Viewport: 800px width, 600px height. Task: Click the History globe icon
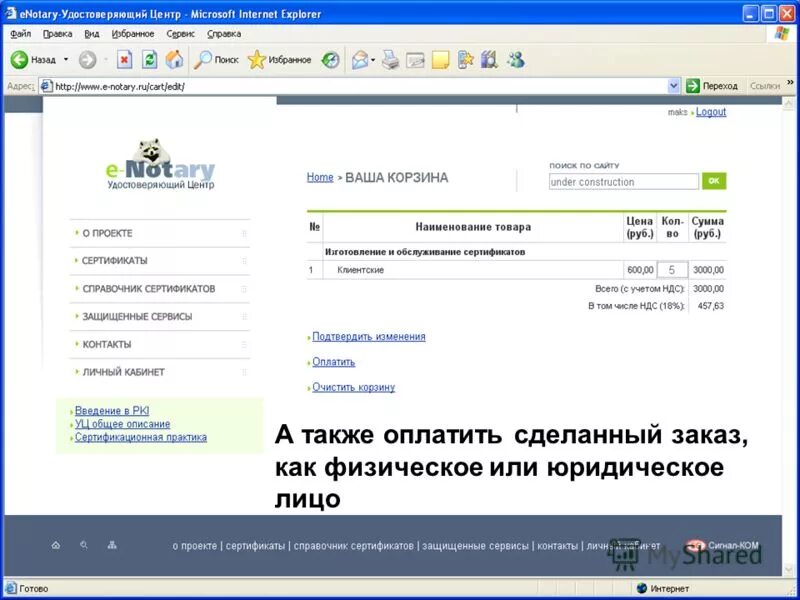click(332, 59)
